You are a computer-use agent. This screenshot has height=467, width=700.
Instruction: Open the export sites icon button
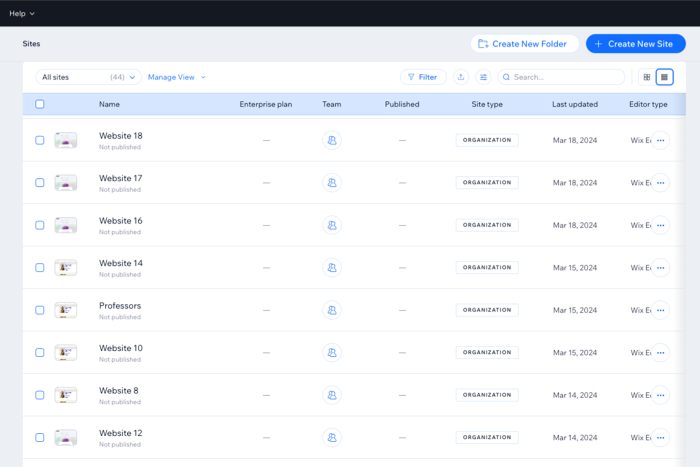point(461,77)
